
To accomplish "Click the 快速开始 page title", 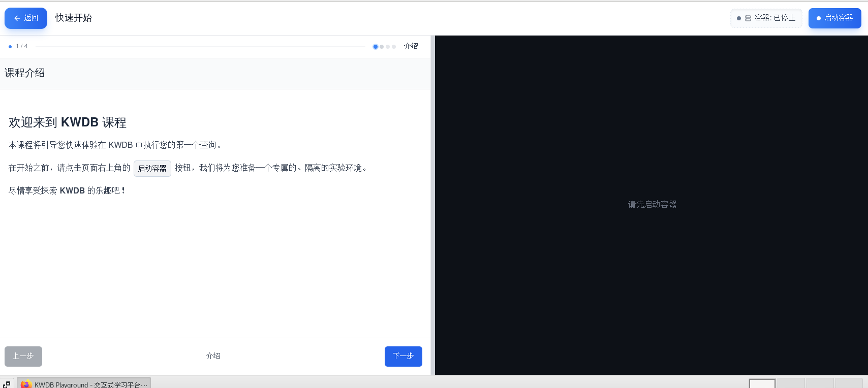I will 74,18.
